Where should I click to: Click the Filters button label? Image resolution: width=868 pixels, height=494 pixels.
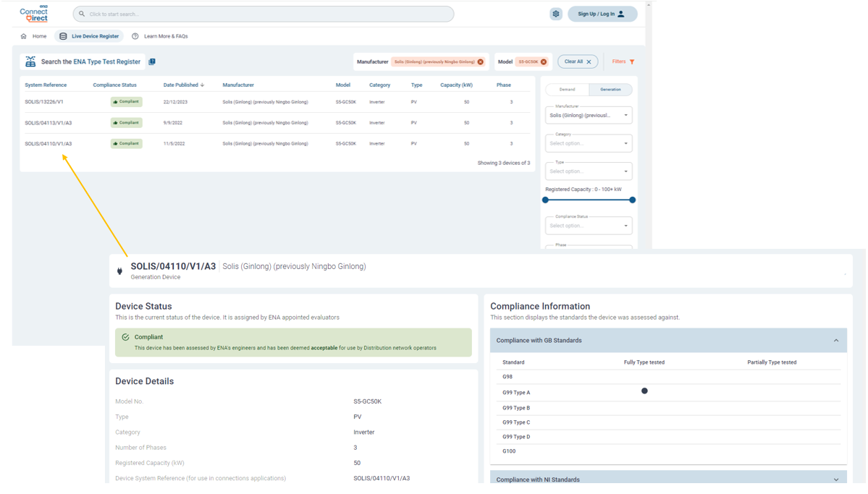pos(619,61)
